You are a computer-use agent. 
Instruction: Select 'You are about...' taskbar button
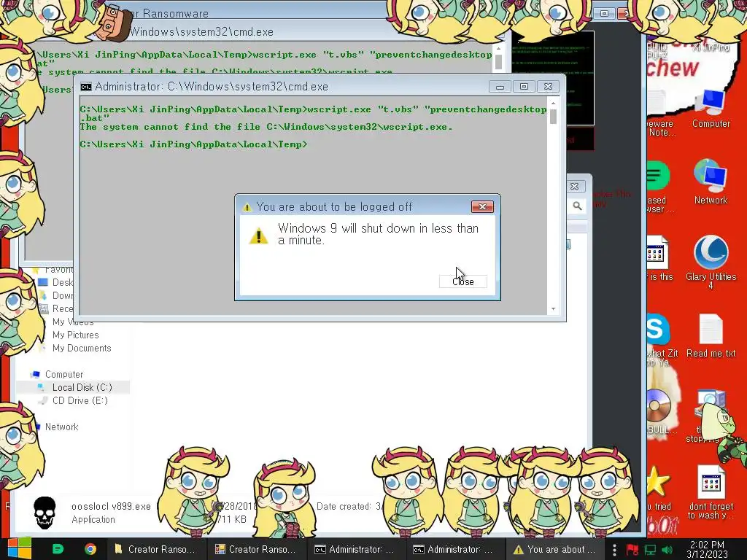click(554, 549)
